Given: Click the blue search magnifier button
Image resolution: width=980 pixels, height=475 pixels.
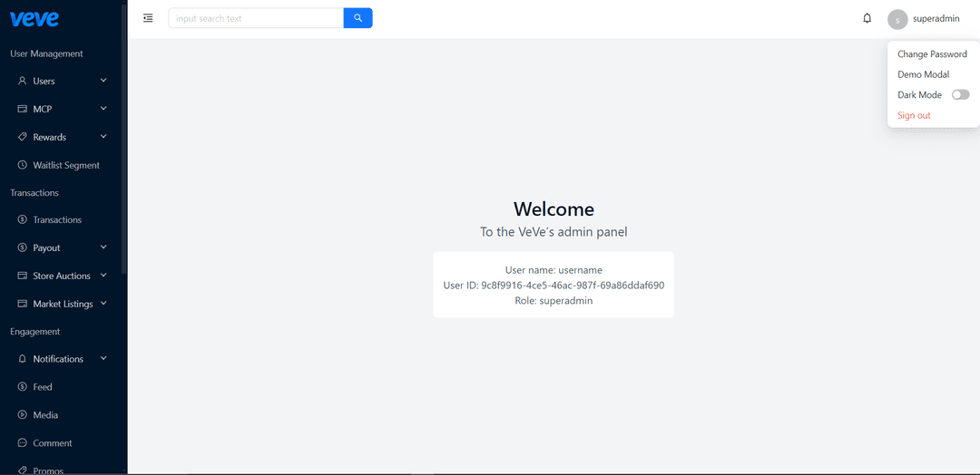Looking at the screenshot, I should pos(358,18).
